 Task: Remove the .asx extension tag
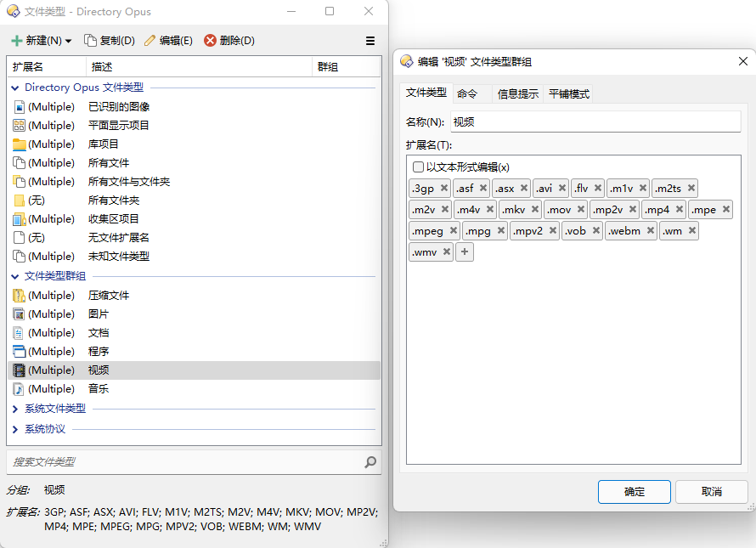pos(524,188)
